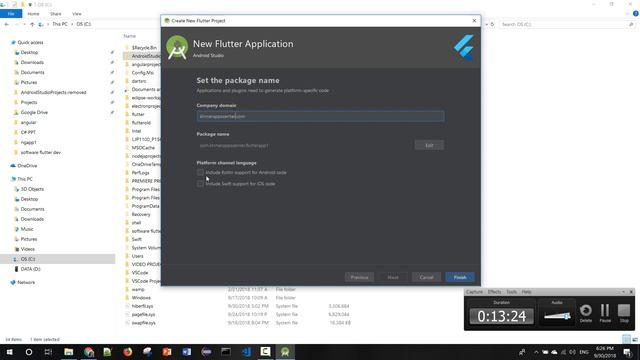The height and width of the screenshot is (360, 640).
Task: Go back with the Previous button
Action: click(x=359, y=277)
